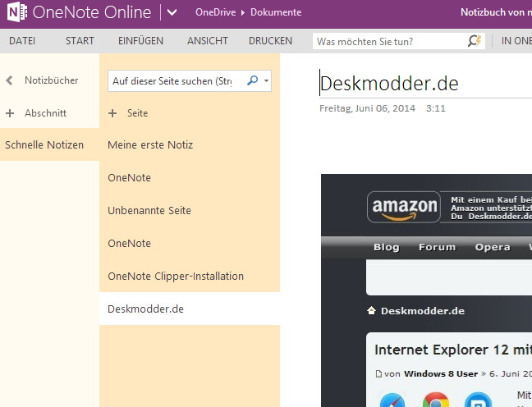The height and width of the screenshot is (407, 532).
Task: Switch to the START ribbon tab
Action: coord(80,41)
